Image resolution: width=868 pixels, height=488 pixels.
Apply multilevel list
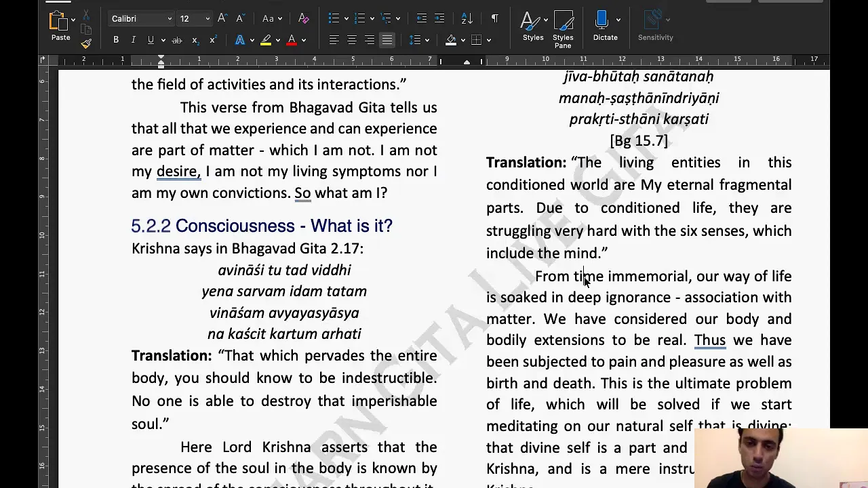click(386, 18)
